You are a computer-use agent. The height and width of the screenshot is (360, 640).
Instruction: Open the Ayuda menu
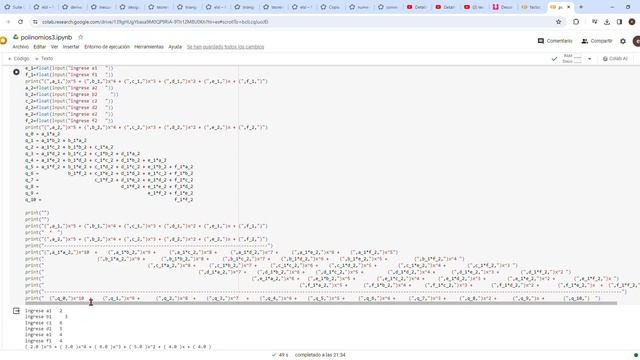tap(175, 47)
